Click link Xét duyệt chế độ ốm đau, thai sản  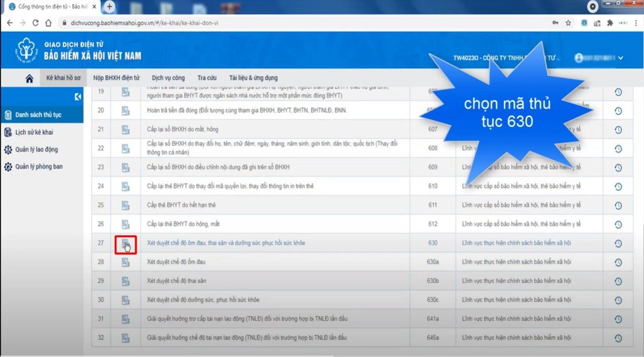point(226,243)
